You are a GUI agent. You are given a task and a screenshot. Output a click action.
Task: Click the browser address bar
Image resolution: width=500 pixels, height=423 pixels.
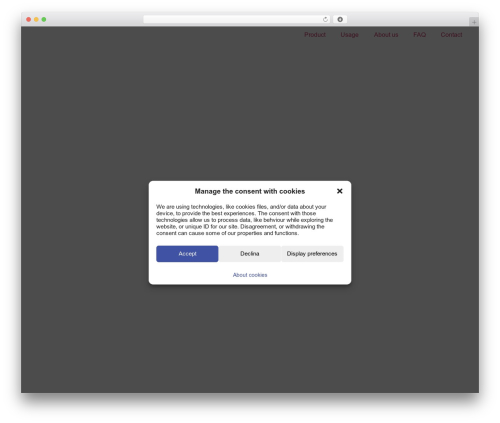pyautogui.click(x=237, y=19)
